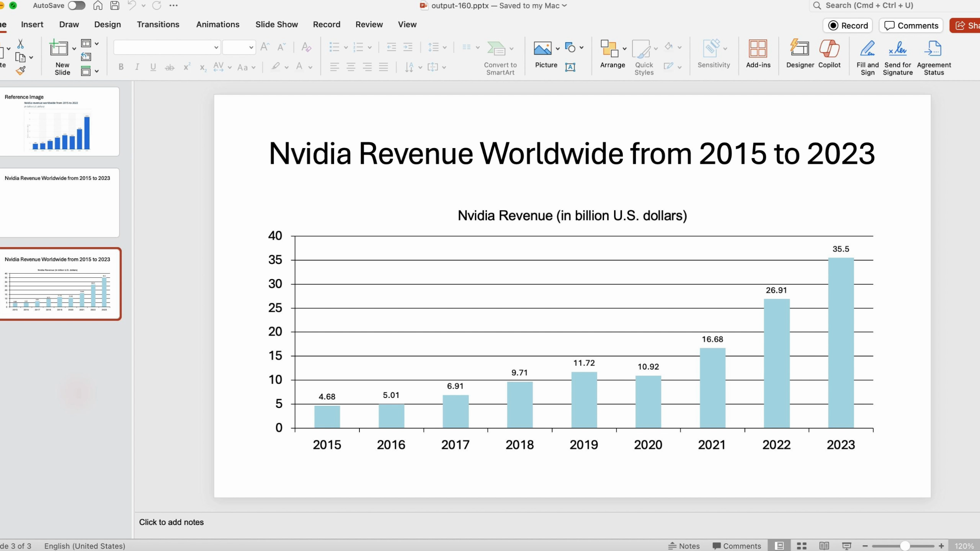The image size is (980, 551).
Task: Switch to the Slide Show tab
Action: tap(276, 24)
